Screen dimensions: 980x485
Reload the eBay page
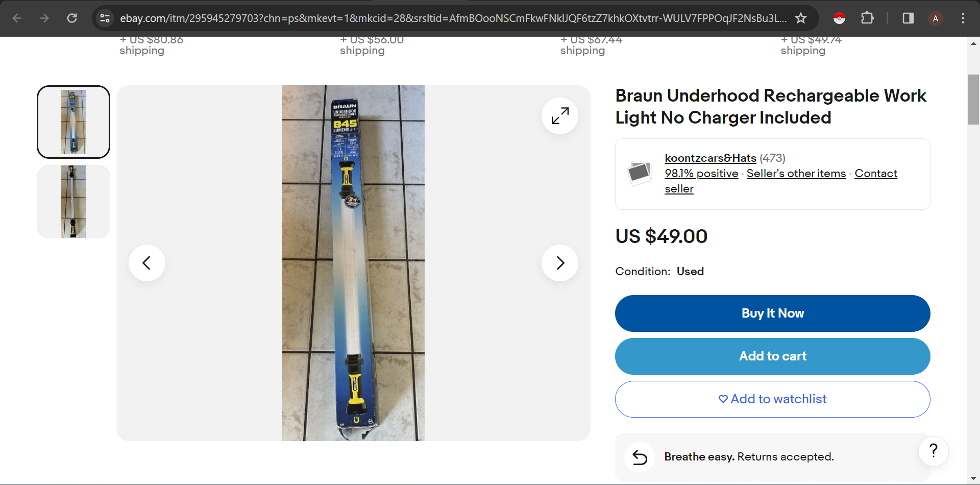pyautogui.click(x=72, y=18)
